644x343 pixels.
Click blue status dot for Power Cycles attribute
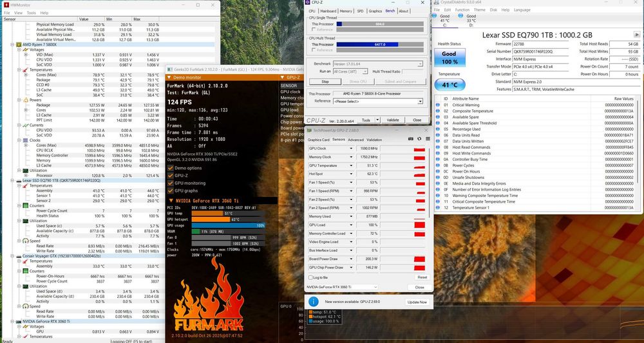[x=438, y=165]
